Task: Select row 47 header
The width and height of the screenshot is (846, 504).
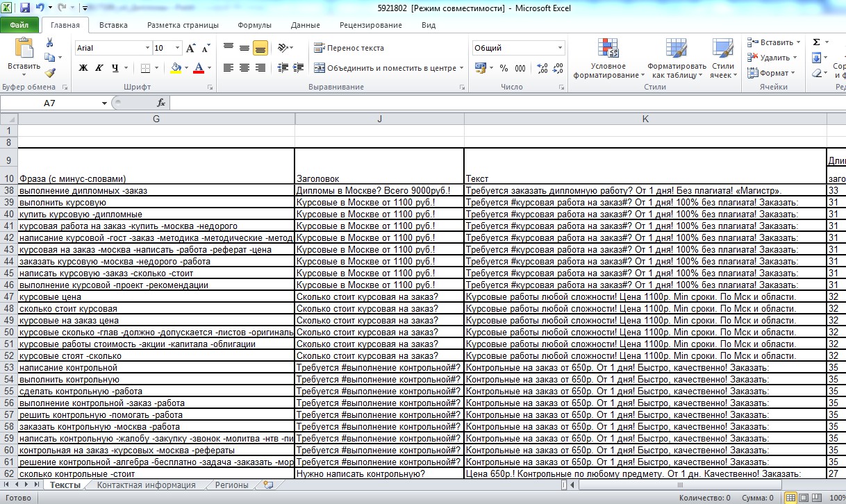Action: 9,296
